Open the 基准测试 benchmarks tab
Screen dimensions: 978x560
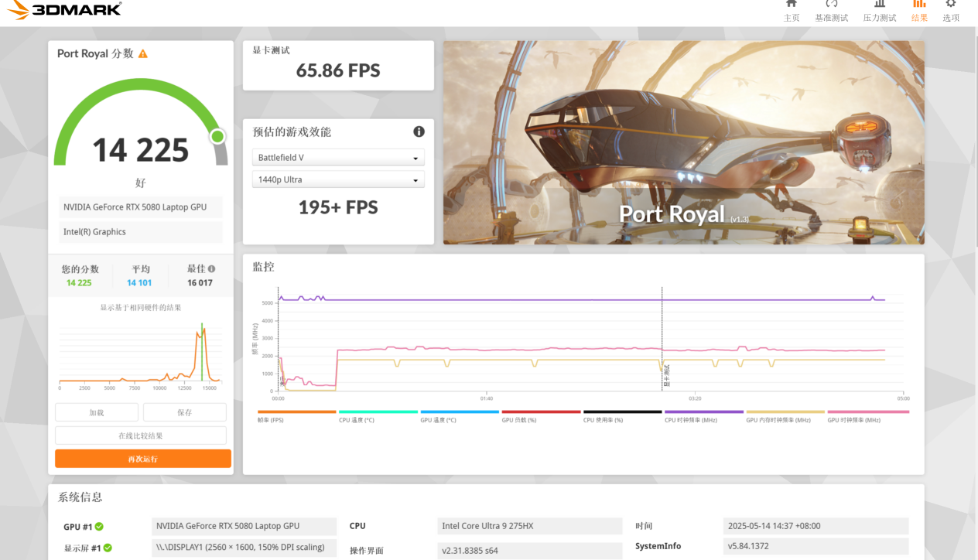point(831,11)
